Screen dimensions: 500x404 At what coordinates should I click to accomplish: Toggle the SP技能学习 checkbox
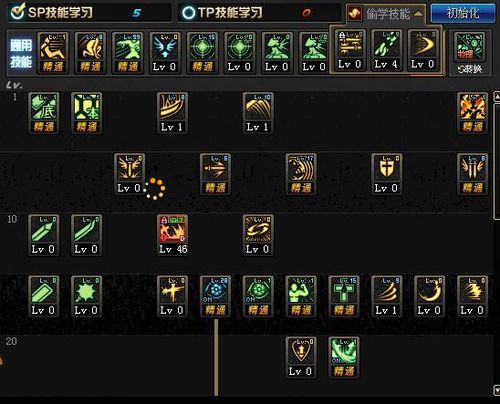17,12
